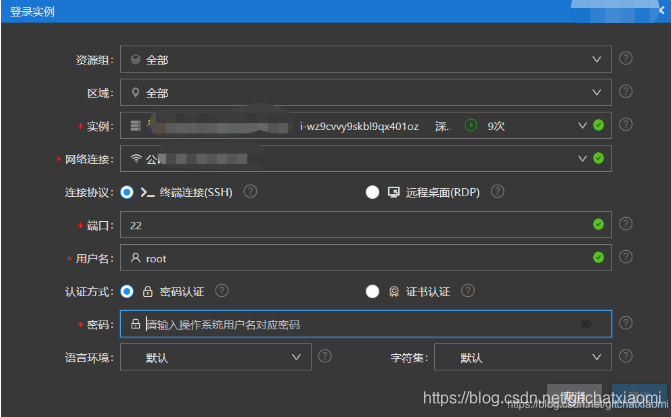Open help for the 密码 field
671x417 pixels.
click(x=626, y=323)
